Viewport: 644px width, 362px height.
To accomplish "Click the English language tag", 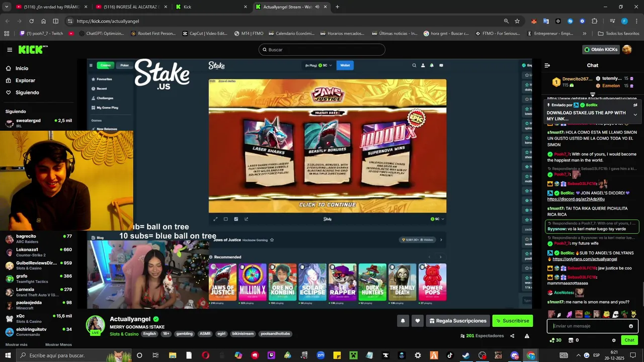I will click(x=149, y=334).
